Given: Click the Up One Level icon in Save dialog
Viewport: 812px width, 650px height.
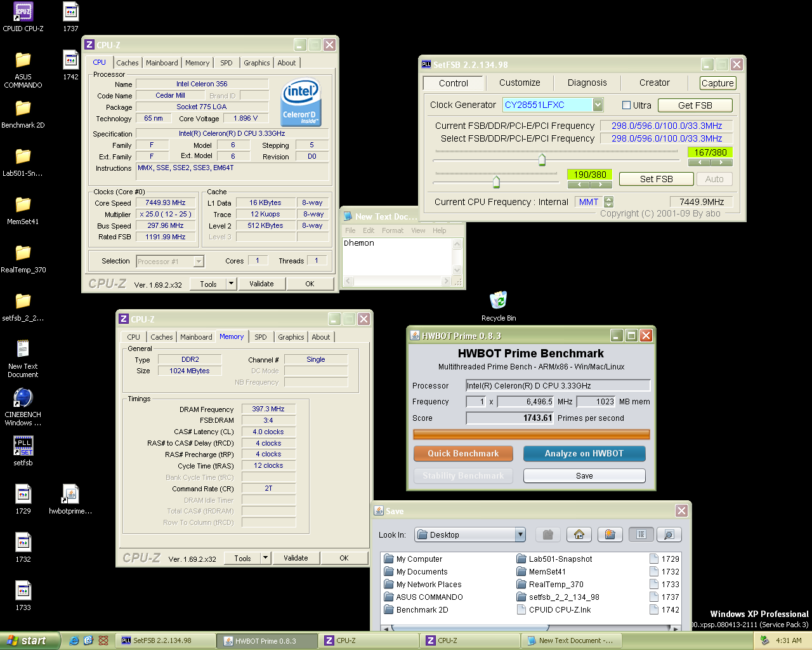Looking at the screenshot, I should click(x=548, y=534).
